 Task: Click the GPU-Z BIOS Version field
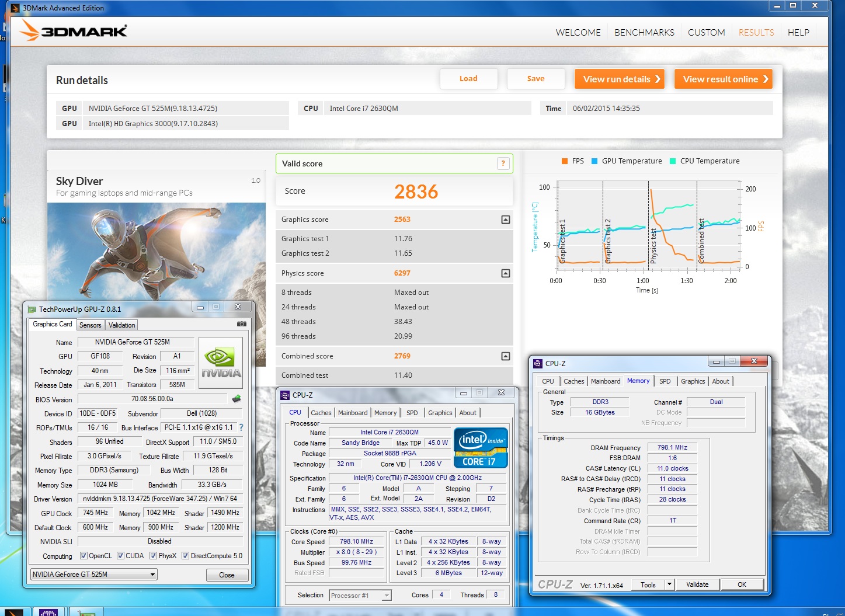click(152, 399)
